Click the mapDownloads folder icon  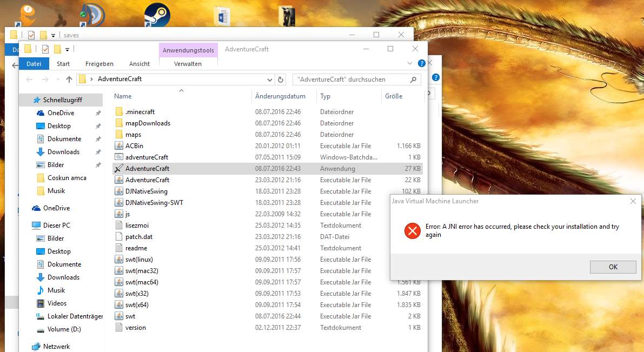(x=119, y=123)
